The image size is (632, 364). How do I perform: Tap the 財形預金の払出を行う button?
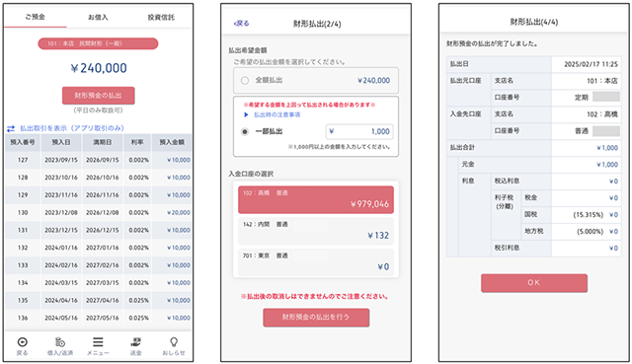click(316, 318)
